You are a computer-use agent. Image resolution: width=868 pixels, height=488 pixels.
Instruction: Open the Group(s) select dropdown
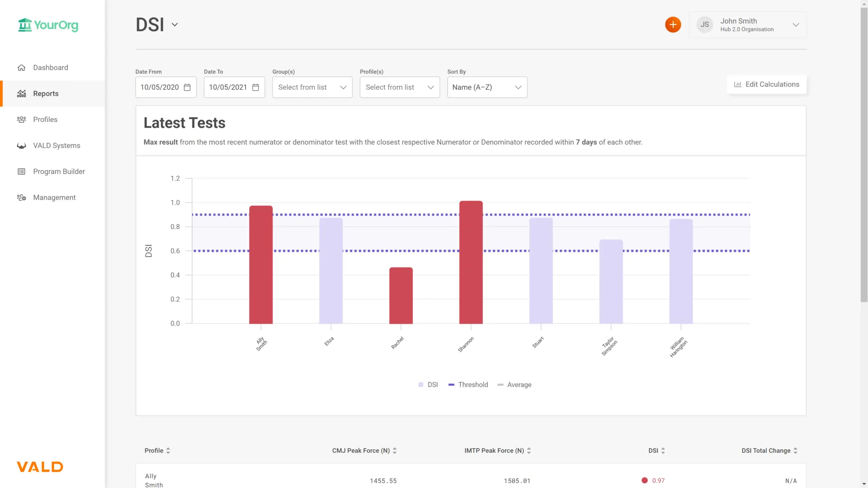[x=312, y=87]
